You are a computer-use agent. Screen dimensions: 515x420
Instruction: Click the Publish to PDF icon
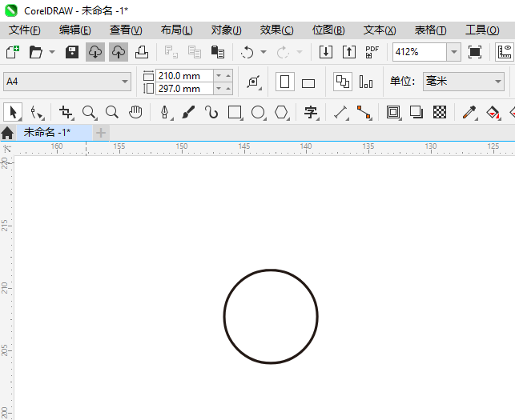(372, 52)
